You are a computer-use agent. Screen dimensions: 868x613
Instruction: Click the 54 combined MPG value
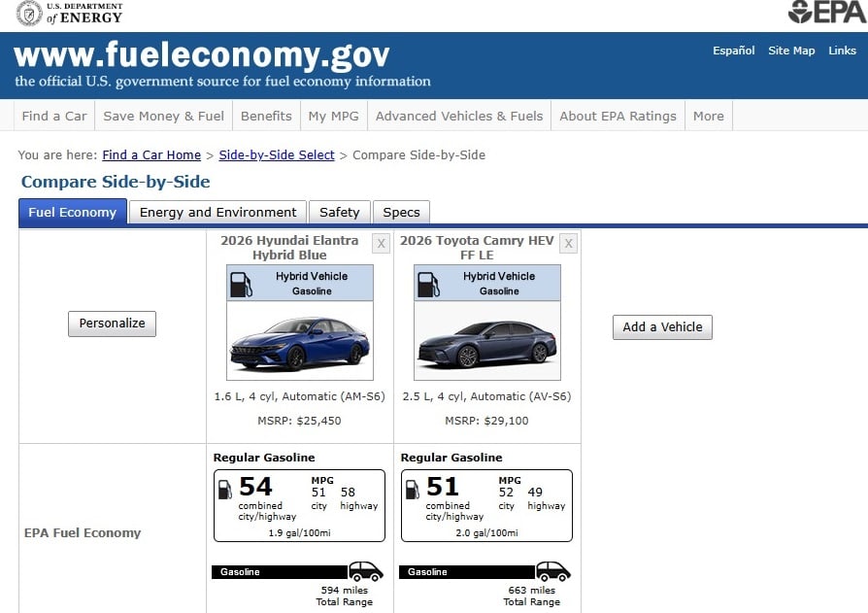pos(255,487)
